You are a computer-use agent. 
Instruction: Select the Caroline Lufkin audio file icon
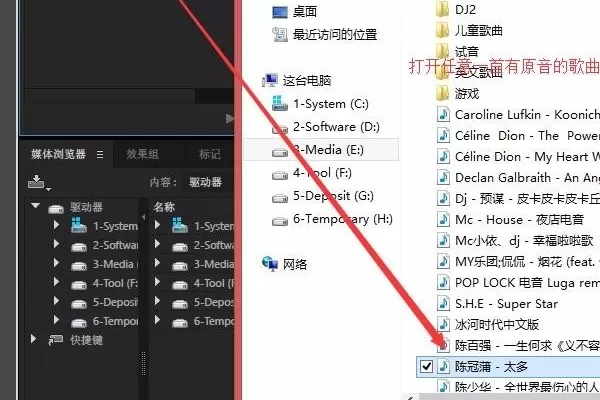(443, 114)
